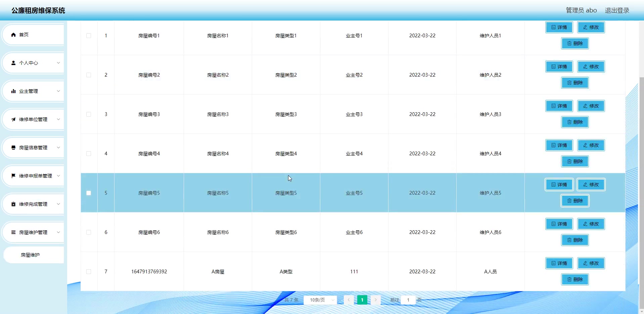The height and width of the screenshot is (314, 644).
Task: Collapse the 房屋维护管理 section chevron
Action: pyautogui.click(x=58, y=232)
